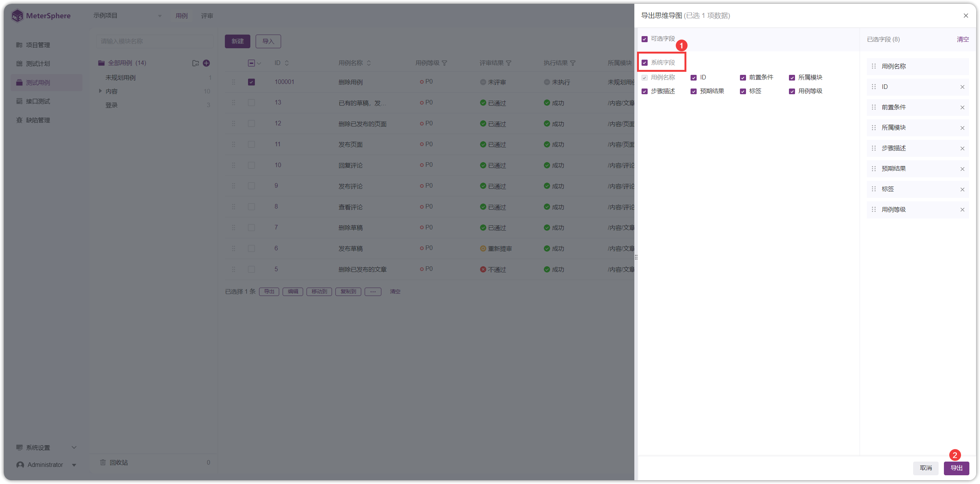Uncheck the ID field checkbox

(x=694, y=78)
